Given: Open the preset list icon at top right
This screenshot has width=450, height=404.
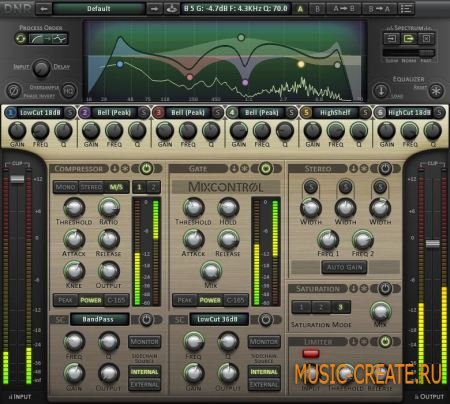Looking at the screenshot, I should tap(406, 9).
